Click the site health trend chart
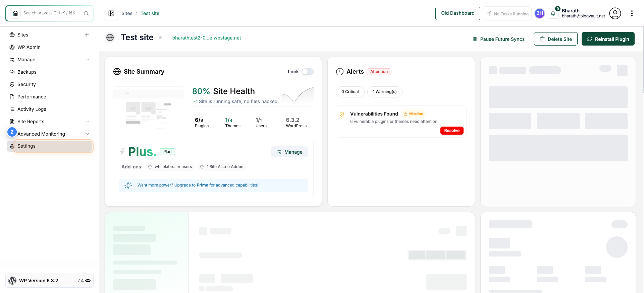Screen dimensions: 644x293 297,95
